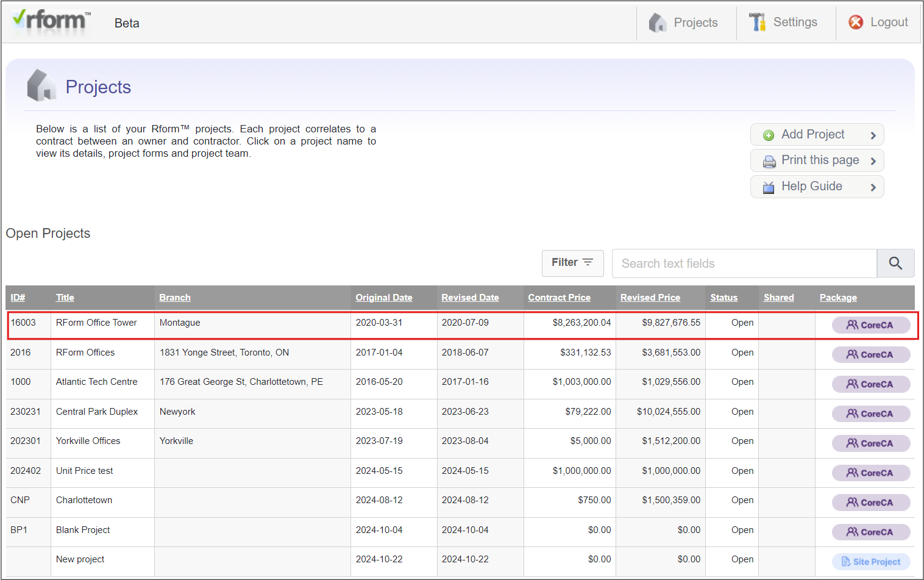The height and width of the screenshot is (580, 924).
Task: Click project ID 230231
Action: 26,412
